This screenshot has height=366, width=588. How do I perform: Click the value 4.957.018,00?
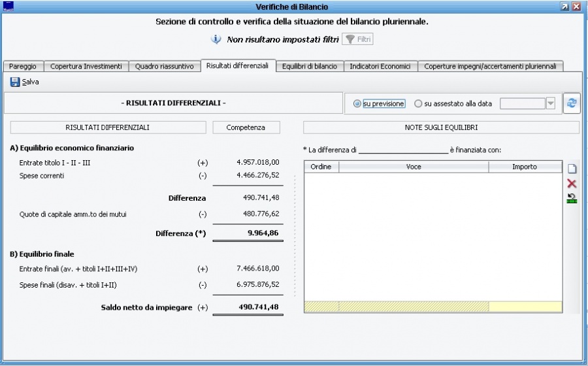(x=258, y=162)
